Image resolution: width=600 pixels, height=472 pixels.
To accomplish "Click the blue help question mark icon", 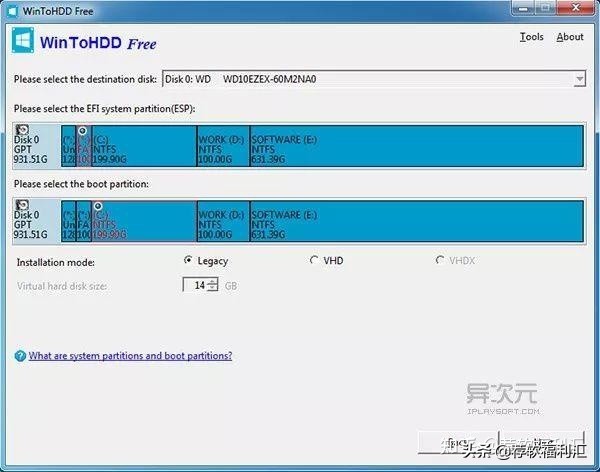I will (20, 356).
